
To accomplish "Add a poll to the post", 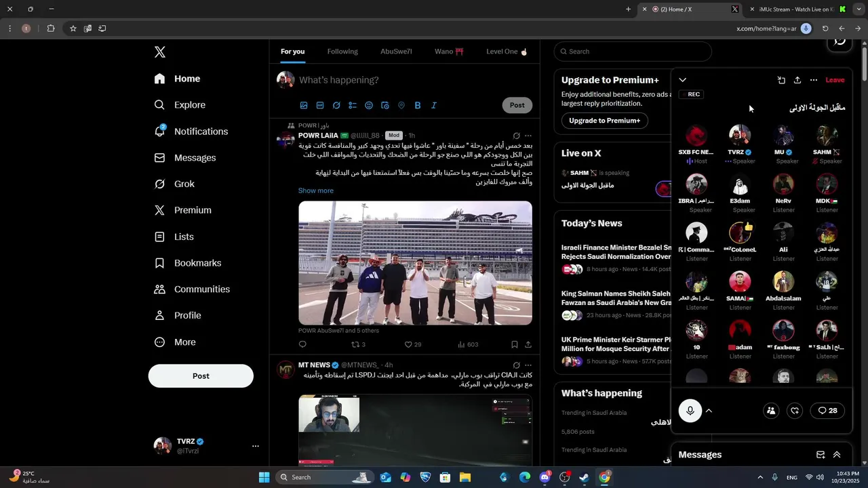I will pyautogui.click(x=353, y=105).
